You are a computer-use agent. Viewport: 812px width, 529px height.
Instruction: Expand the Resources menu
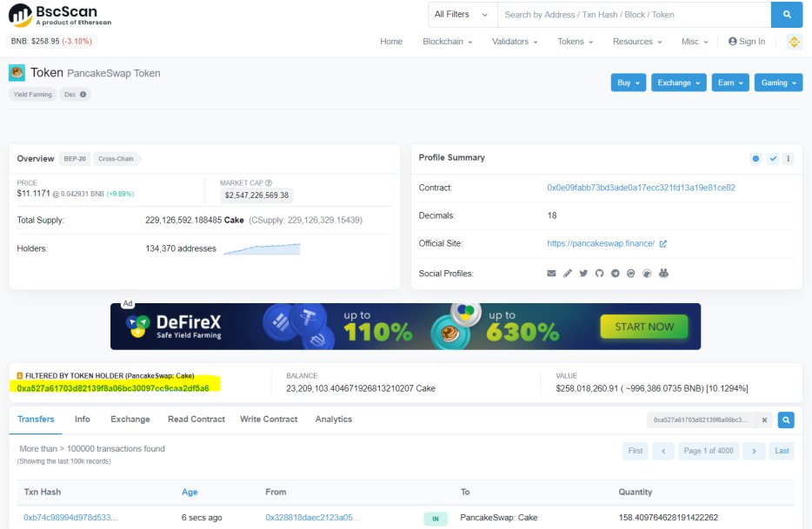pyautogui.click(x=637, y=42)
